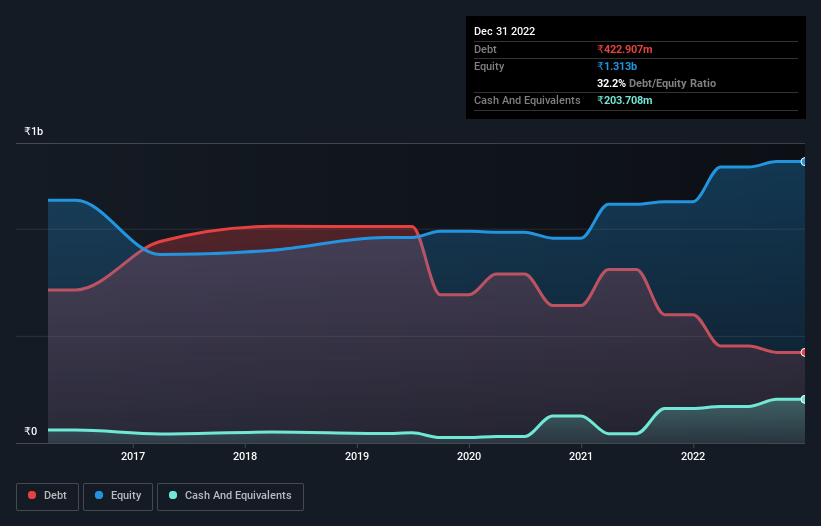
Task: Click the teal Cash end-point marker
Action: click(804, 399)
